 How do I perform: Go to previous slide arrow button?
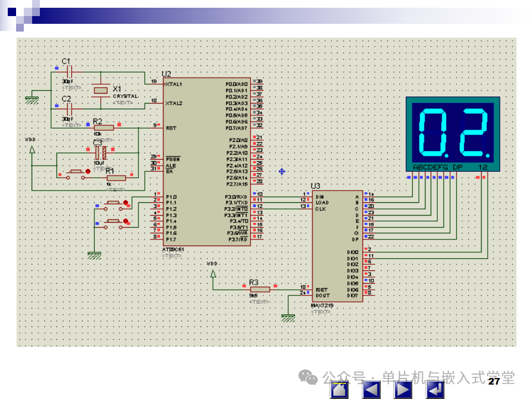click(x=371, y=390)
